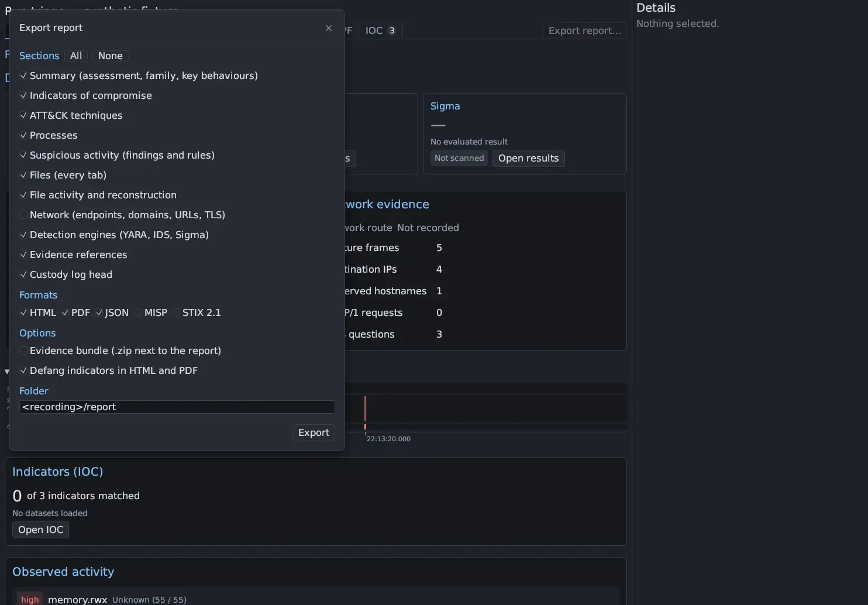Click the Sigma card title

point(445,106)
